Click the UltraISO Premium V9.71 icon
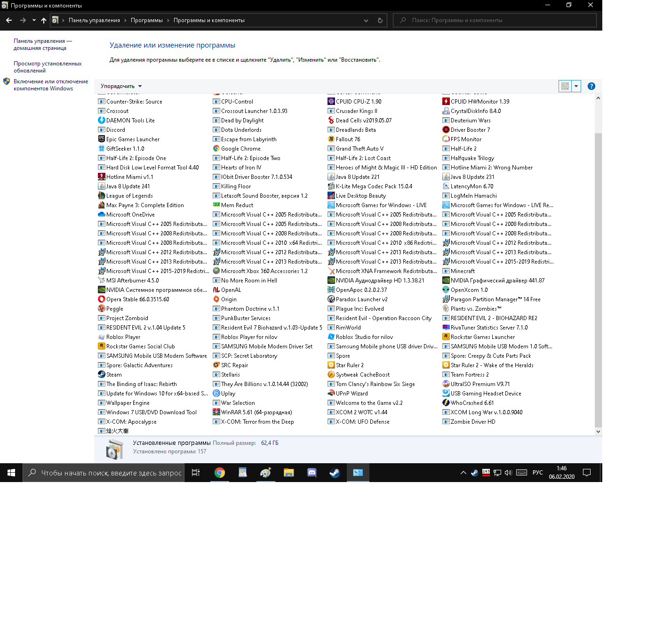The image size is (655, 644). (x=446, y=384)
